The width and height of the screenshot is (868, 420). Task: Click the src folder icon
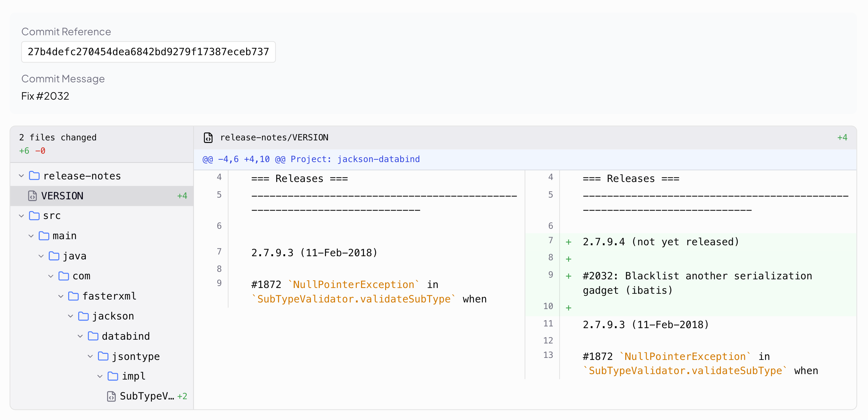(34, 215)
